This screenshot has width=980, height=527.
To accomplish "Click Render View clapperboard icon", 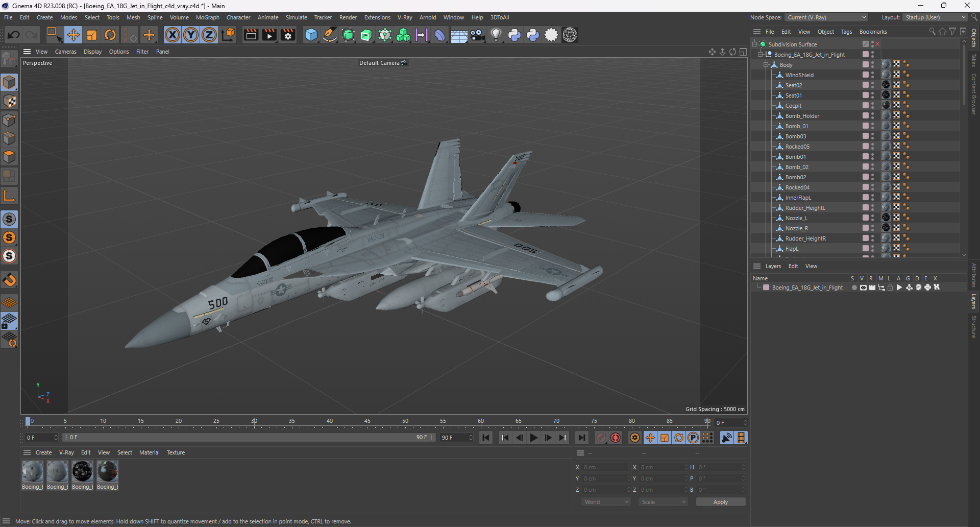I will 251,35.
